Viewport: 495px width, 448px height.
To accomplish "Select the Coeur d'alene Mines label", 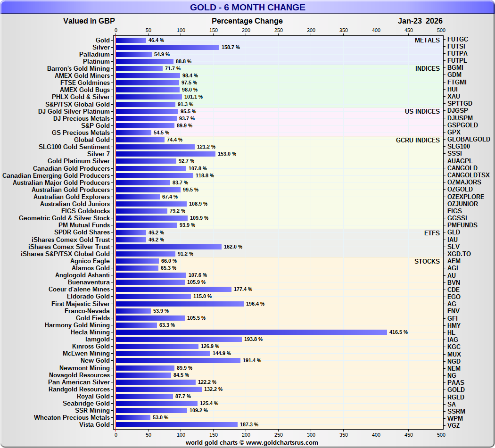I will [x=79, y=290].
